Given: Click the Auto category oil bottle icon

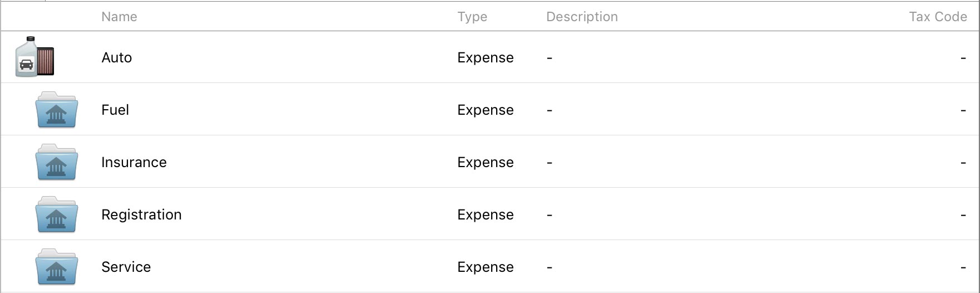Looking at the screenshot, I should point(34,57).
